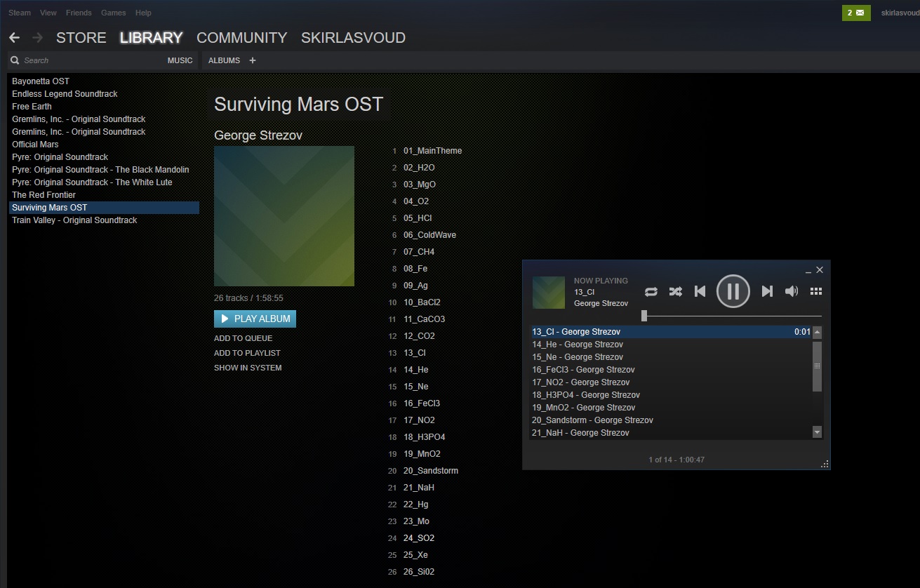
Task: Select Pyre: Original Soundtrack - The White Lute
Action: coord(104,182)
